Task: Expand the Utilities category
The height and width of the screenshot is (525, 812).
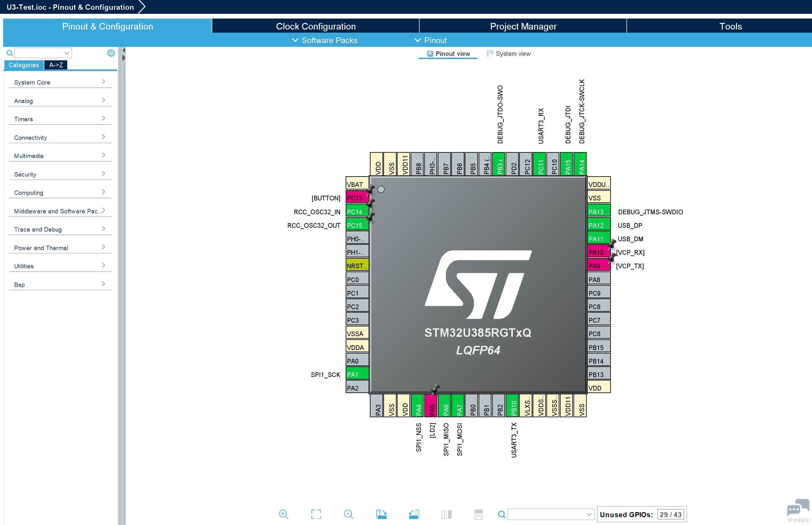Action: [60, 266]
